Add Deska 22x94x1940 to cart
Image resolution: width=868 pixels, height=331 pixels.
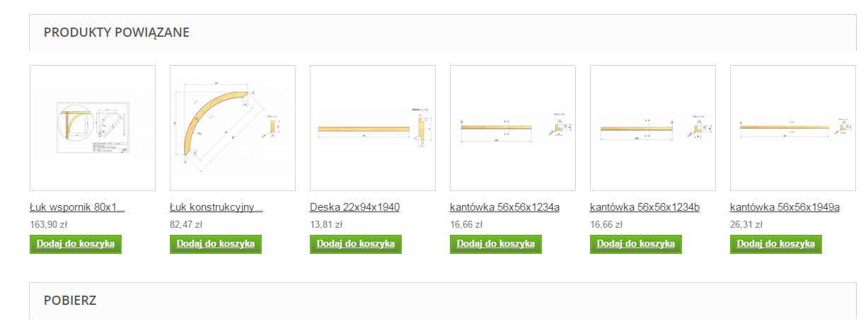click(356, 244)
